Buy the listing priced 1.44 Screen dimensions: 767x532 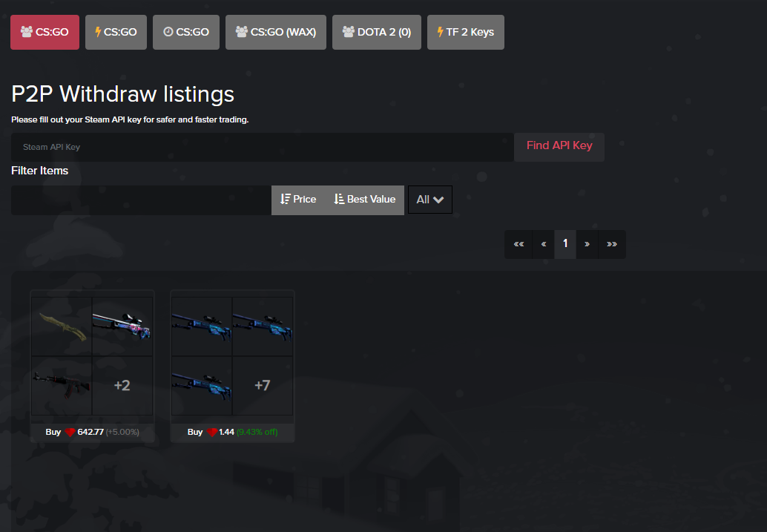232,432
